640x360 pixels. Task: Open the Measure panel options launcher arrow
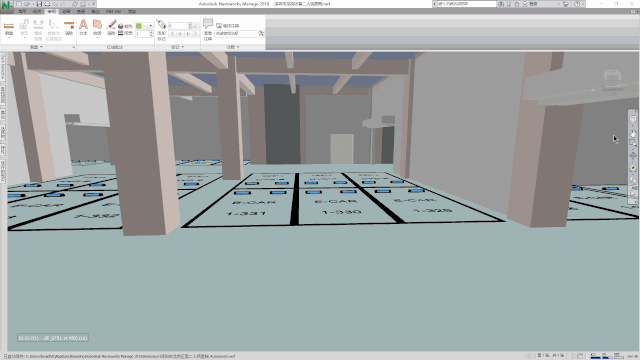click(73, 47)
